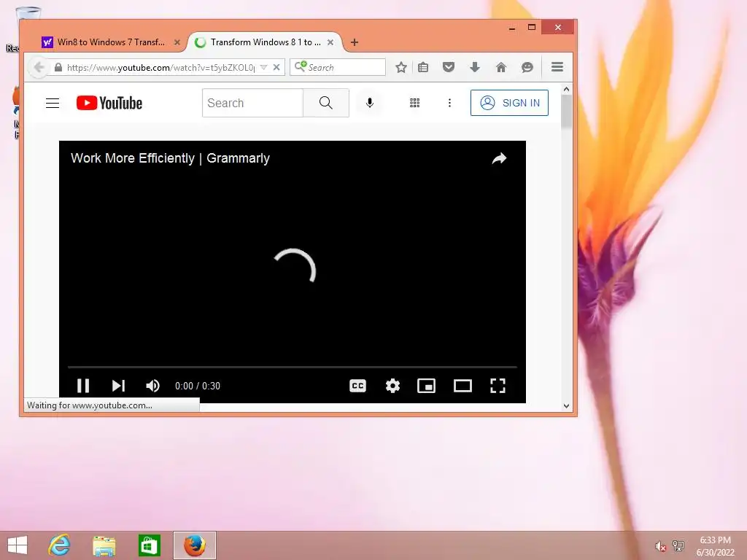Enter full screen video mode
747x560 pixels.
point(498,386)
